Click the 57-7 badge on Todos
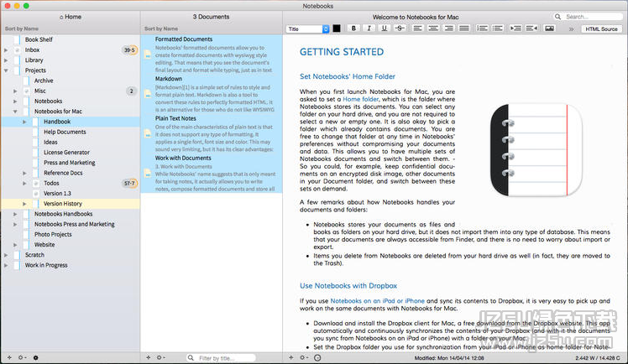 pyautogui.click(x=129, y=183)
